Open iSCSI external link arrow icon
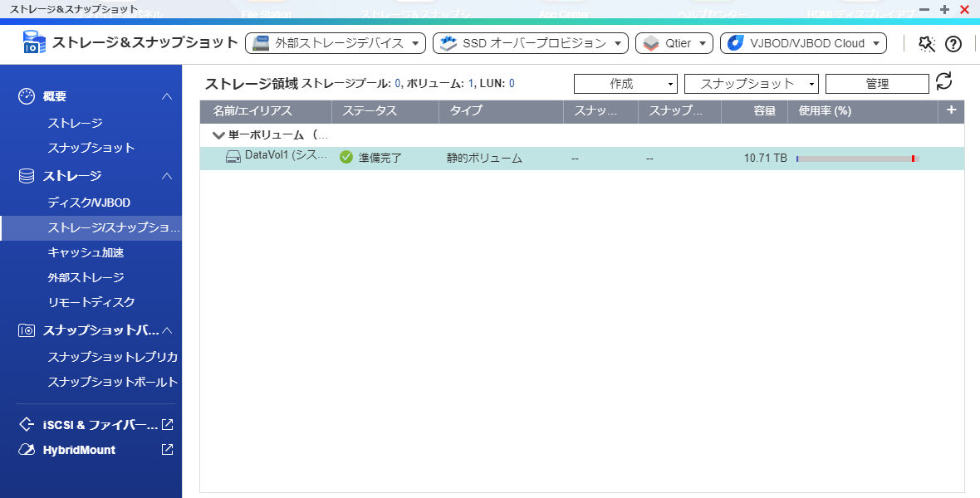This screenshot has width=980, height=498. (x=167, y=425)
